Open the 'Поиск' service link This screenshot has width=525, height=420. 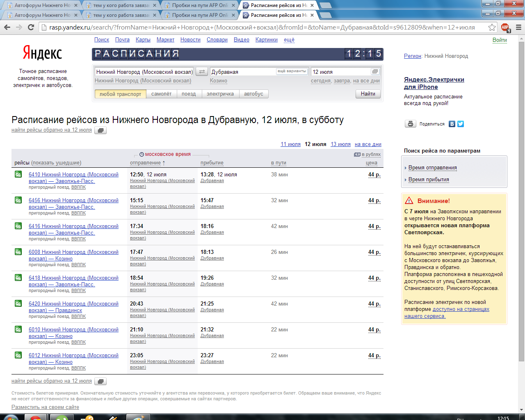102,40
